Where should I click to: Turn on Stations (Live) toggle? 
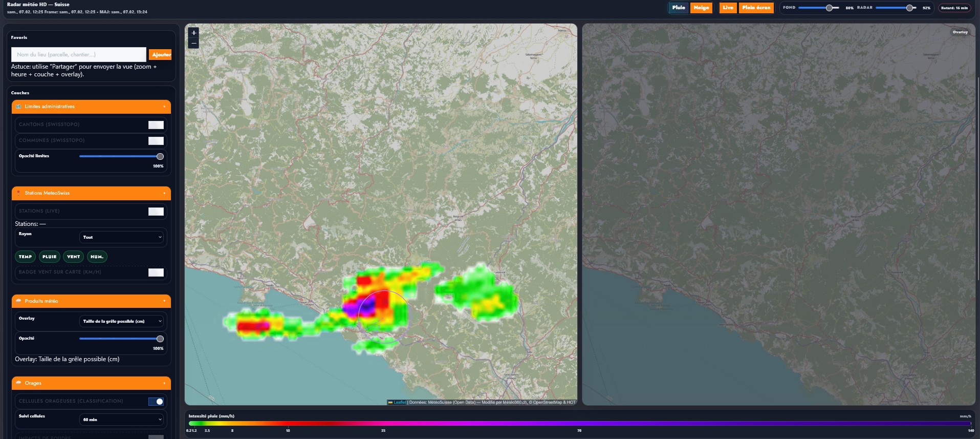coord(156,212)
